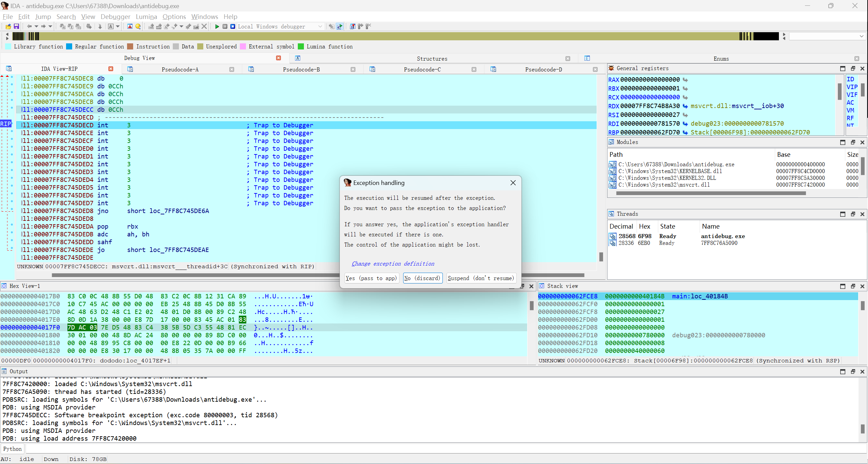The image size is (868, 464).
Task: Click Suspend (don't resume) button
Action: coord(481,278)
